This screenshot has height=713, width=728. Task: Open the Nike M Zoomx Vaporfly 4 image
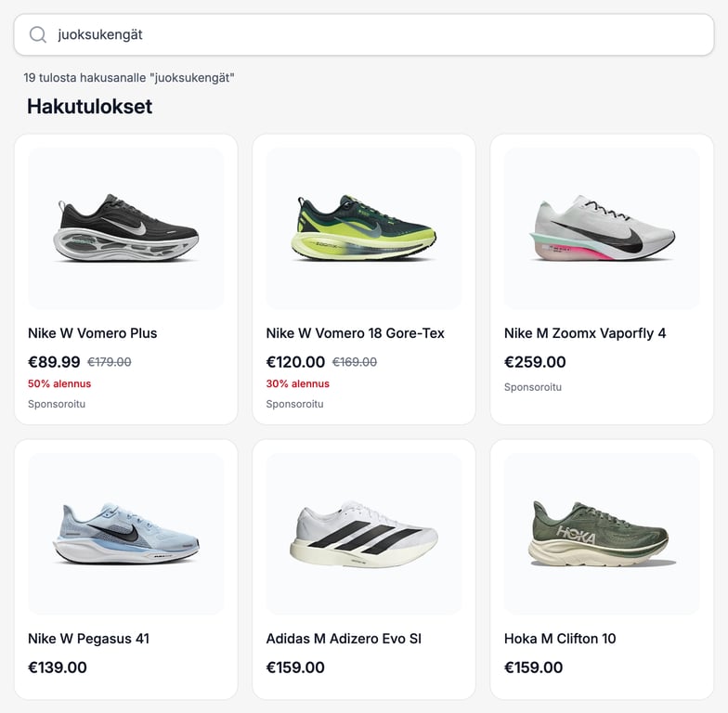click(602, 228)
